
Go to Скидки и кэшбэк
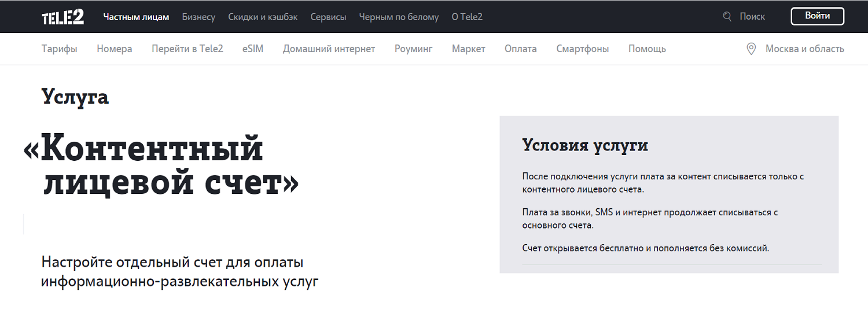tap(263, 17)
